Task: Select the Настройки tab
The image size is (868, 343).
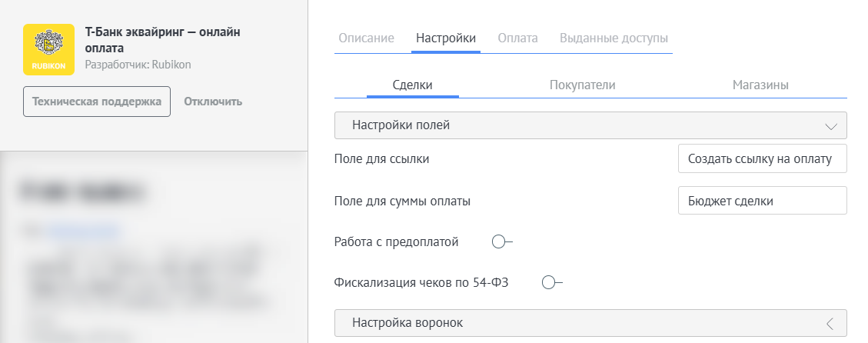Action: point(446,38)
